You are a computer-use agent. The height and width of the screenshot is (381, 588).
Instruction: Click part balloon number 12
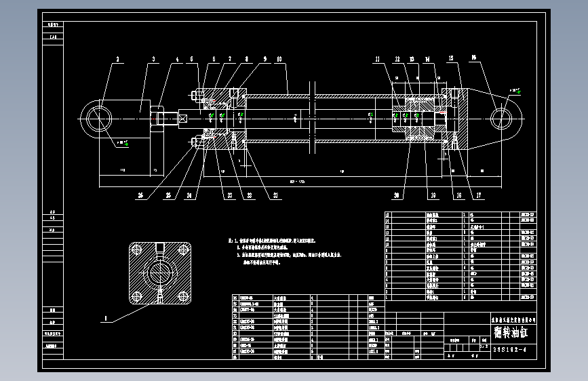(397, 59)
